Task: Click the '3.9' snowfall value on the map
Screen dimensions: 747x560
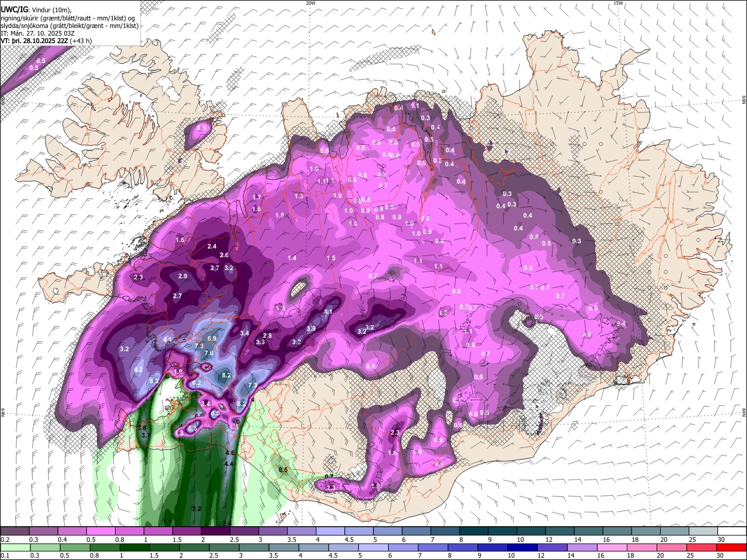Action: (x=311, y=328)
